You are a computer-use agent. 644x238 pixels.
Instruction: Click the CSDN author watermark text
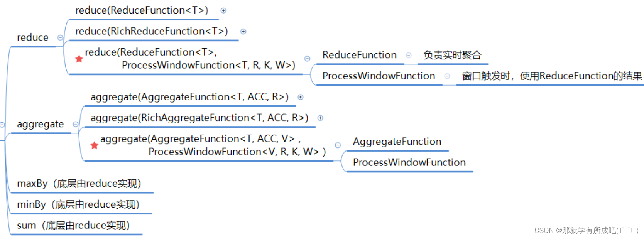[x=586, y=230]
